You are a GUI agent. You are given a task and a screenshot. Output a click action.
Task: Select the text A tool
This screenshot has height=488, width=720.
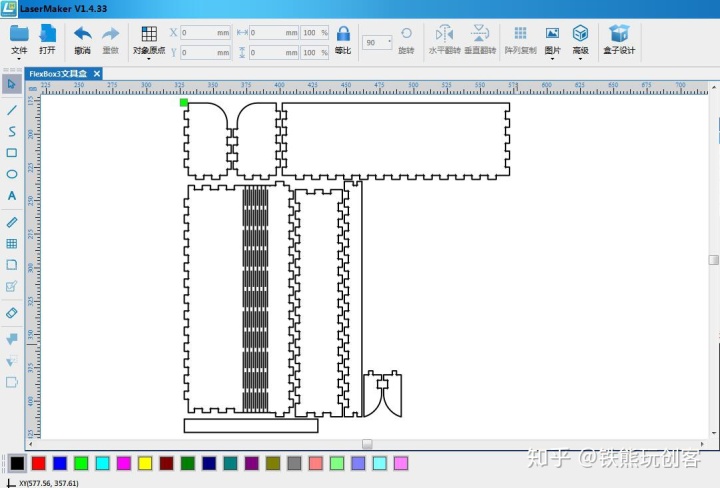(x=12, y=196)
